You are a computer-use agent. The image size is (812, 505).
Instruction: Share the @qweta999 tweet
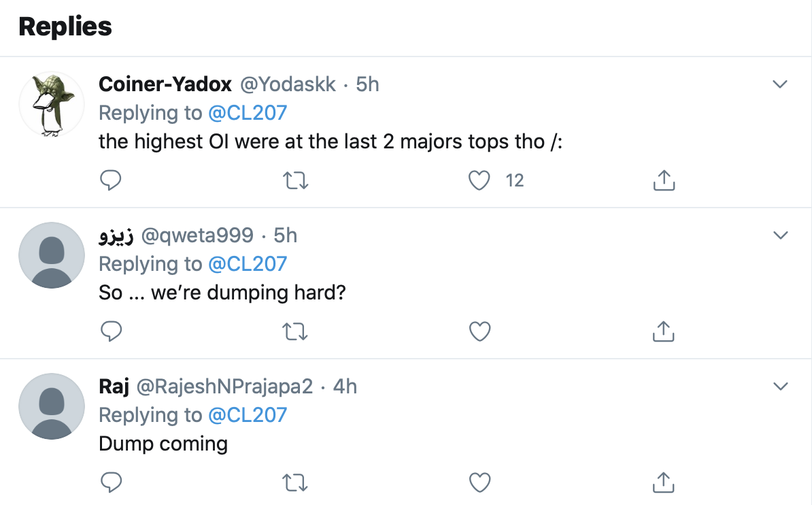pyautogui.click(x=663, y=331)
